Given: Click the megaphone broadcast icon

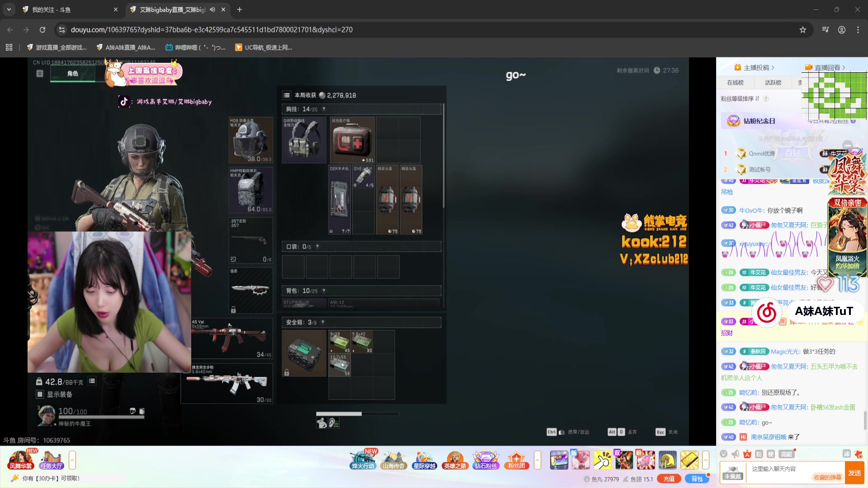Looking at the screenshot, I should click(x=736, y=454).
